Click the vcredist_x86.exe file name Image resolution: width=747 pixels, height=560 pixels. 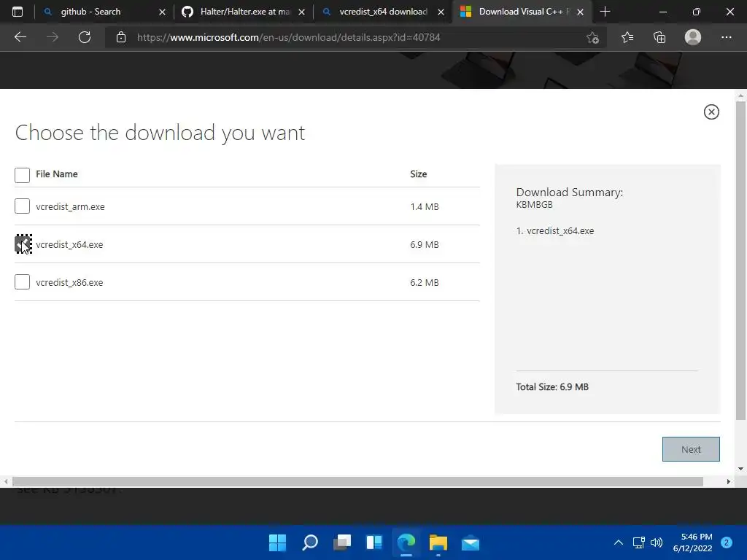(69, 282)
